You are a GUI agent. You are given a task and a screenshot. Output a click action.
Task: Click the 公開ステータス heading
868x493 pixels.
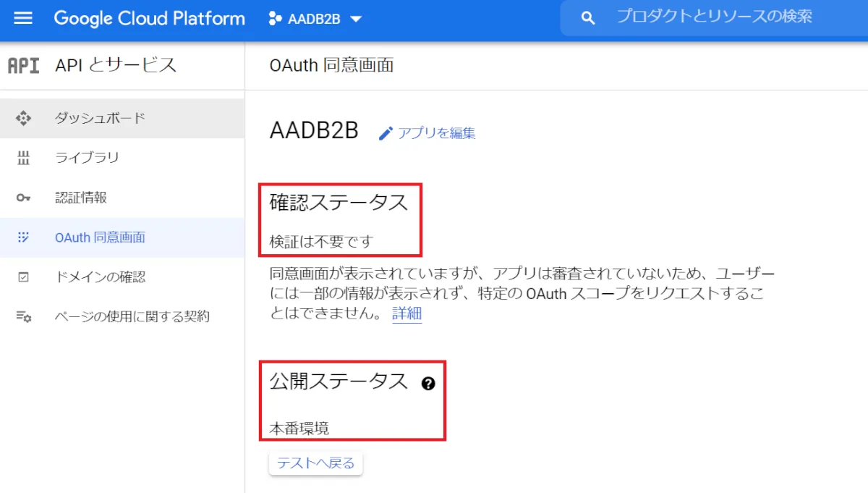[339, 382]
